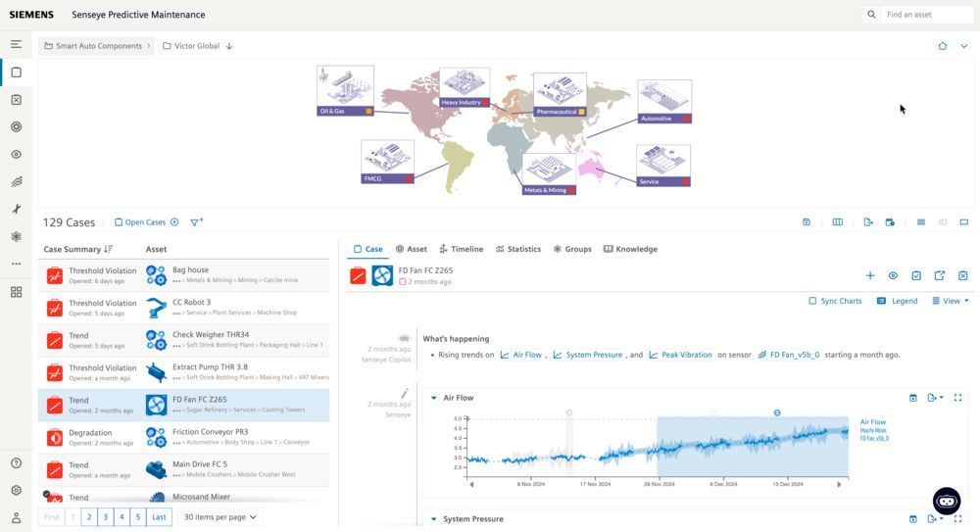The image size is (980, 532).
Task: Click the plus icon in case header
Action: point(869,276)
